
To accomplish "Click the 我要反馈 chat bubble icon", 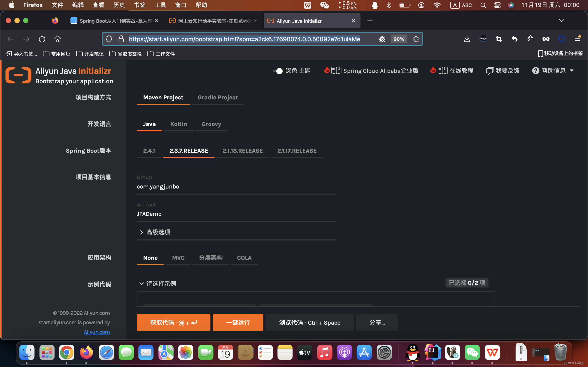I will [490, 71].
